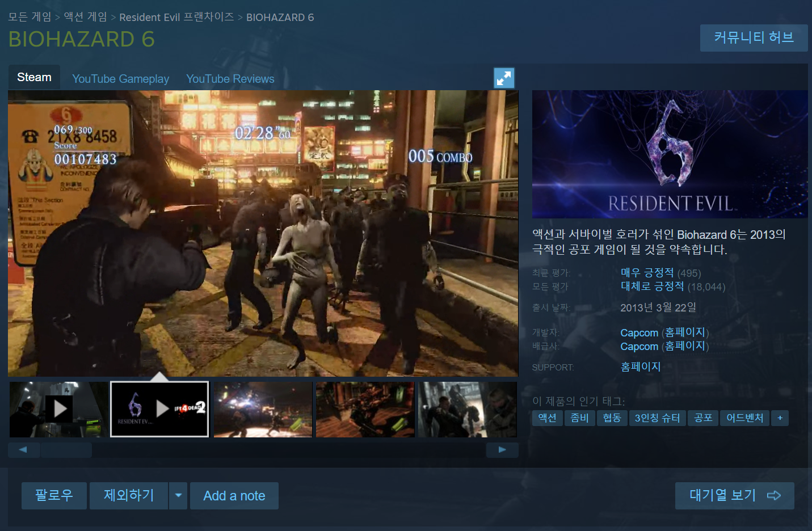
Task: Select the 어드벤처 tag
Action: 745,418
